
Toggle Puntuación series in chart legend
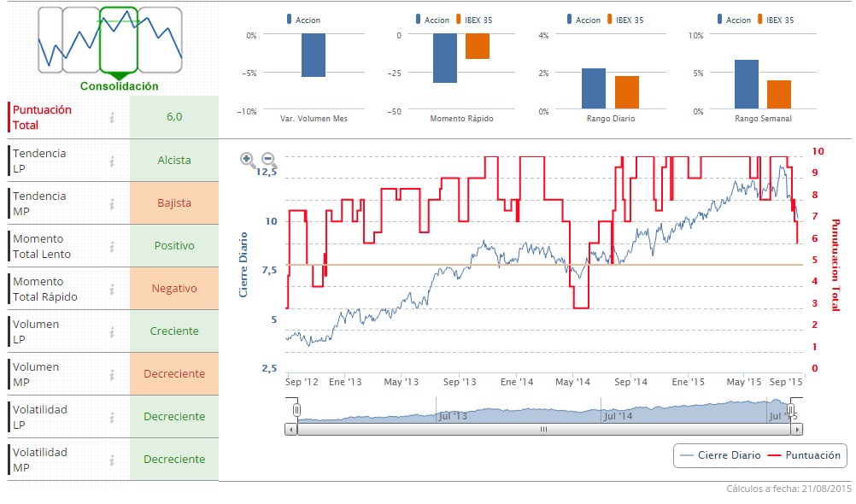(x=804, y=455)
